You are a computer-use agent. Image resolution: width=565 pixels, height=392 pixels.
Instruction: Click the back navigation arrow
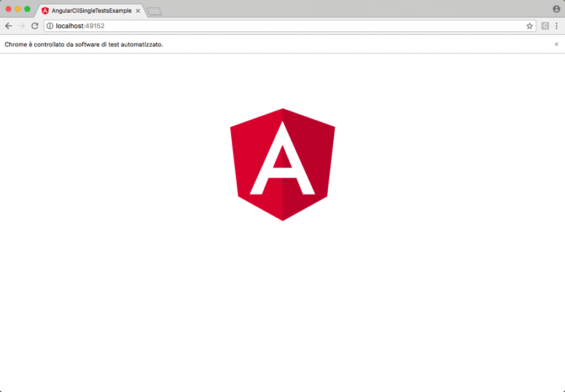pos(8,25)
